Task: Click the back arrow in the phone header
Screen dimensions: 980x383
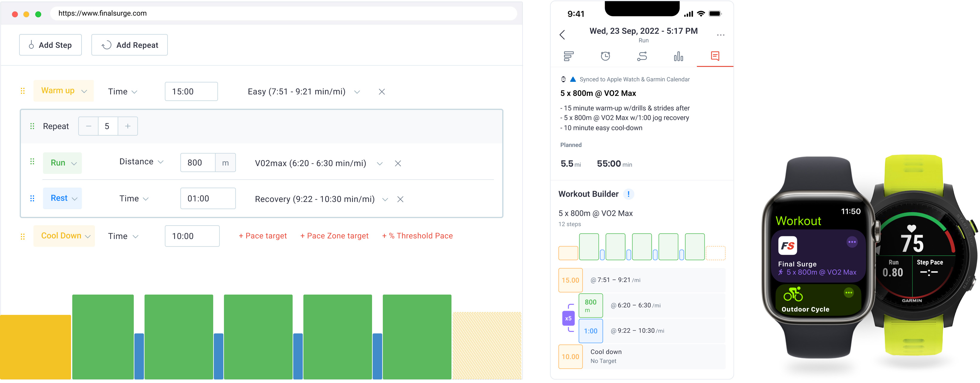Action: (562, 35)
